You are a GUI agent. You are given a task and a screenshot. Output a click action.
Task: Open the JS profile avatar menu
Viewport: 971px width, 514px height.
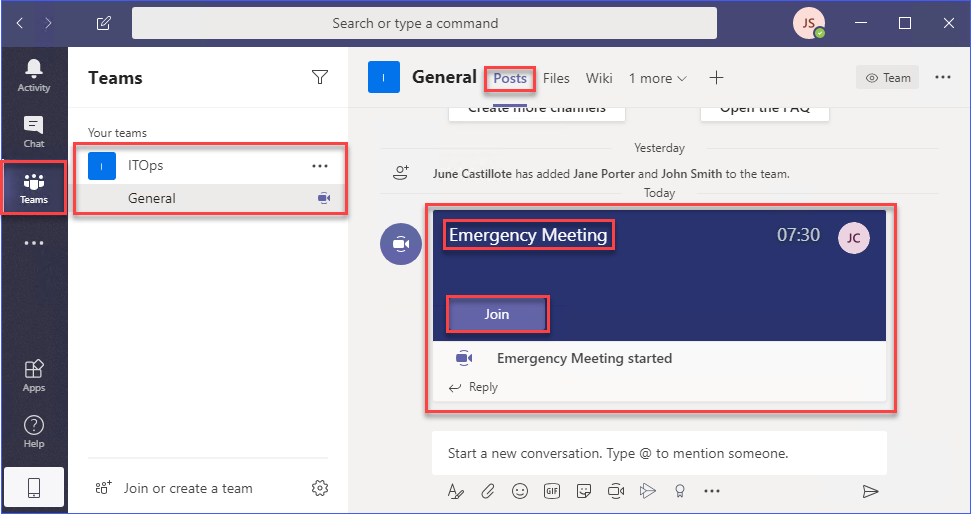809,24
